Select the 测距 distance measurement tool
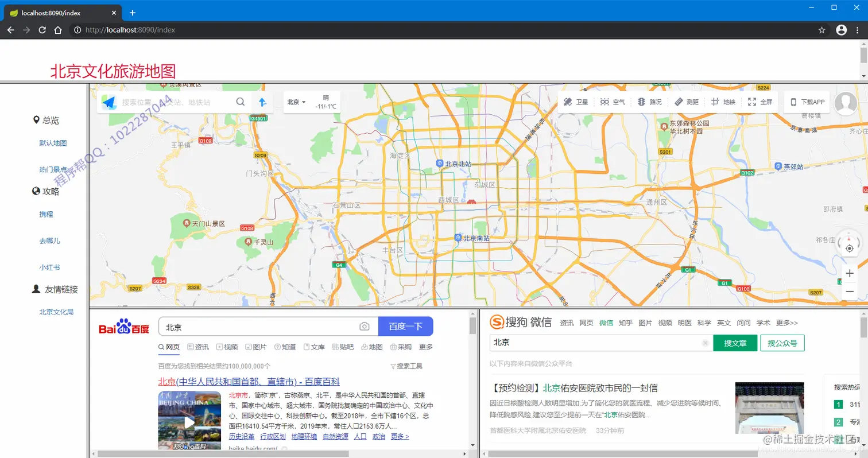The width and height of the screenshot is (868, 458). 687,102
